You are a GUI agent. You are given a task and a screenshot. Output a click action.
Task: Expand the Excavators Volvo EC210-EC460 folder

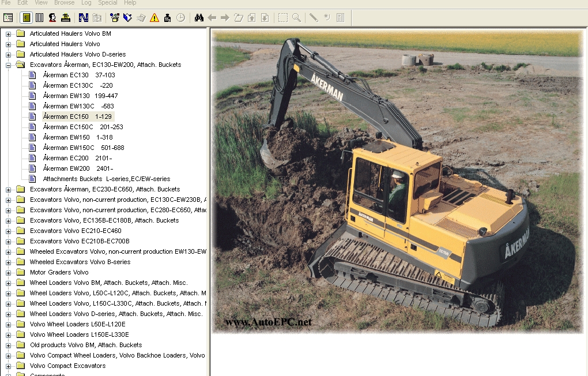[8, 231]
